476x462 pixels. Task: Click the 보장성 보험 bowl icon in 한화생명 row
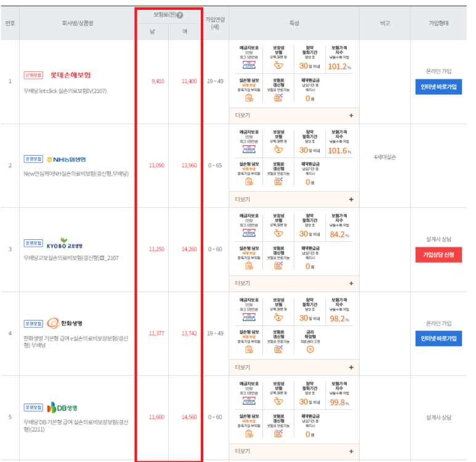point(278,317)
